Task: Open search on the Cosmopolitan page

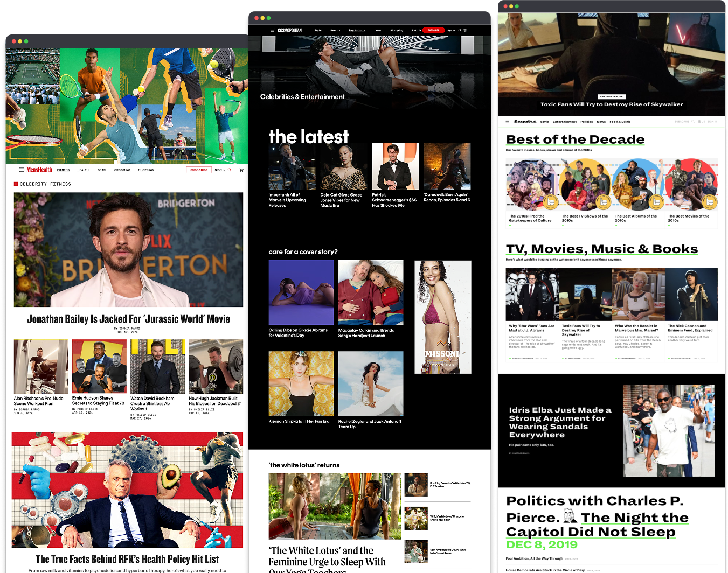Action: tap(460, 30)
